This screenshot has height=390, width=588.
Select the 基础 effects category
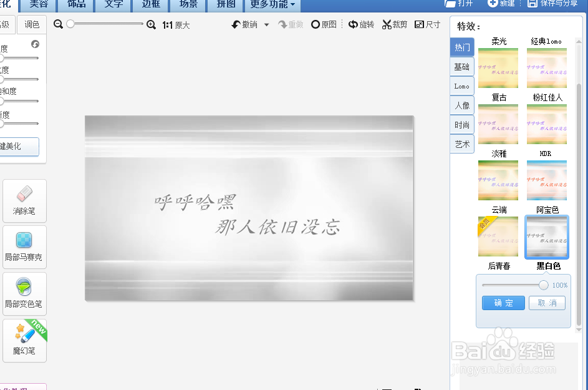(x=462, y=67)
